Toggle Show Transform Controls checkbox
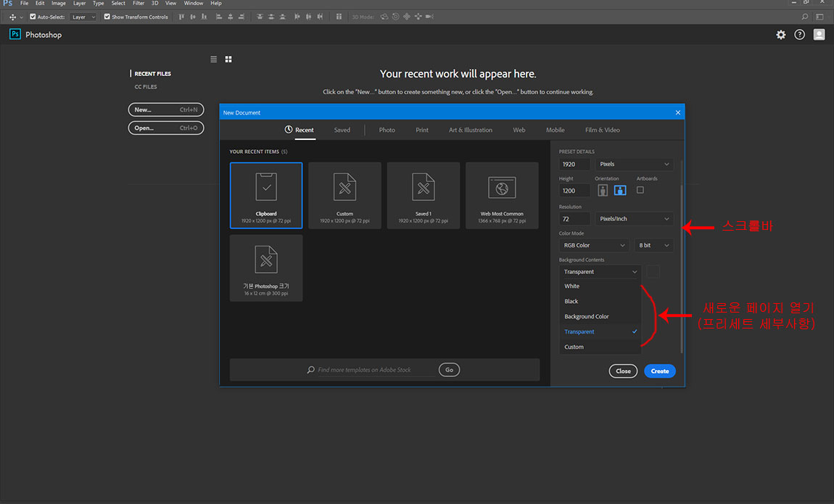834x504 pixels. coord(107,17)
